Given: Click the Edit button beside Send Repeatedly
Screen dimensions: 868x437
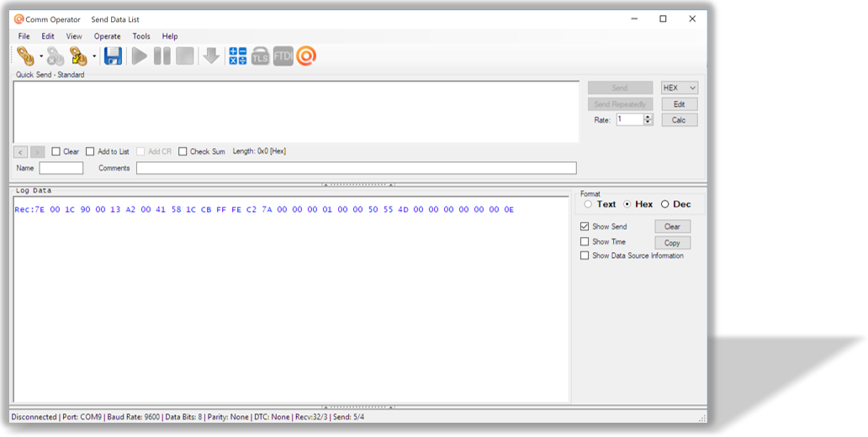Looking at the screenshot, I should pyautogui.click(x=680, y=104).
